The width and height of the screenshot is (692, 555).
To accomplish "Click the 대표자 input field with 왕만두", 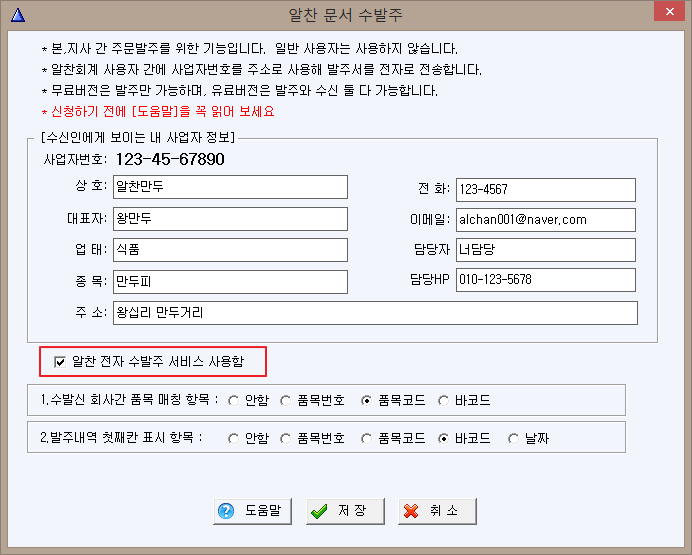I will [x=230, y=219].
